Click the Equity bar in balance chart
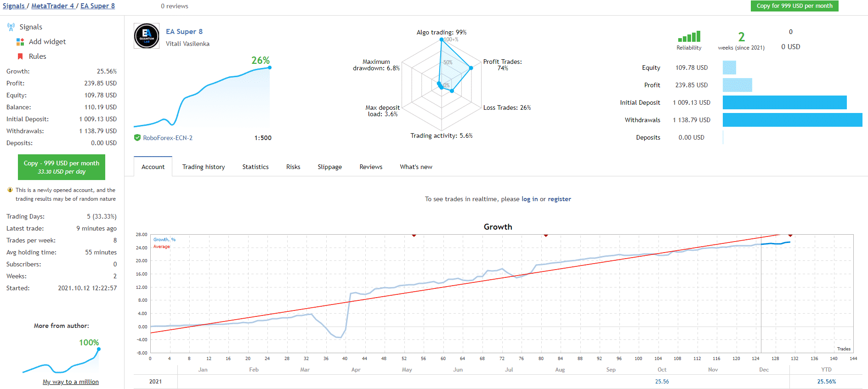Image resolution: width=868 pixels, height=389 pixels. [729, 68]
